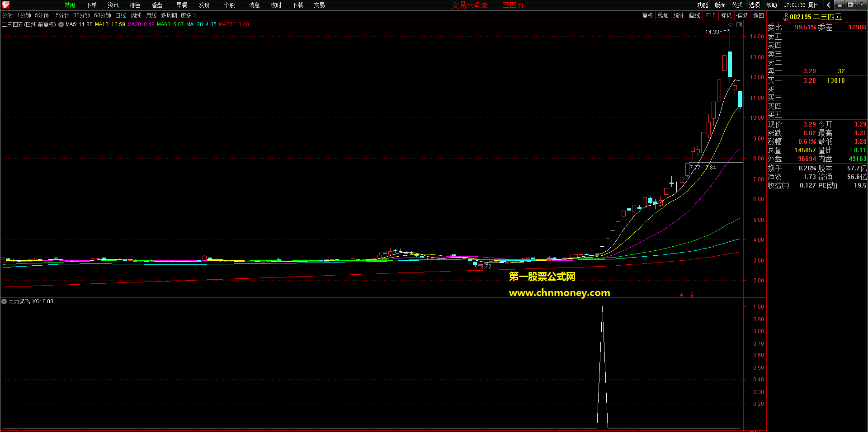Viewport: 868px width, 432px height.
Task: Switch to 月线 monthly period
Action: pos(151,15)
